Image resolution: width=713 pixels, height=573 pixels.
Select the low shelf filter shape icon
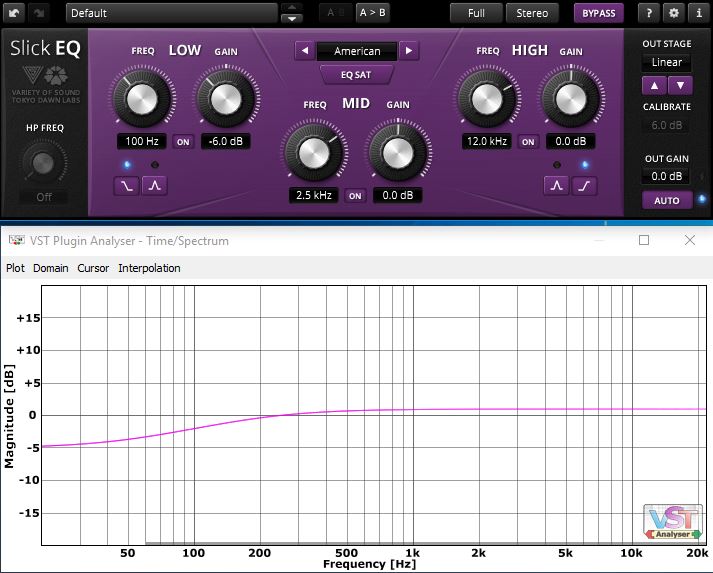coord(126,186)
